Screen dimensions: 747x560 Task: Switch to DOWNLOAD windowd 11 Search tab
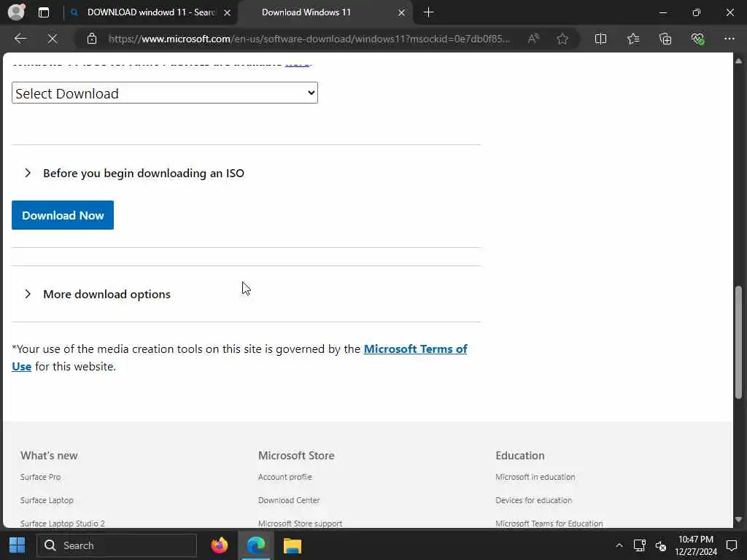(x=150, y=12)
